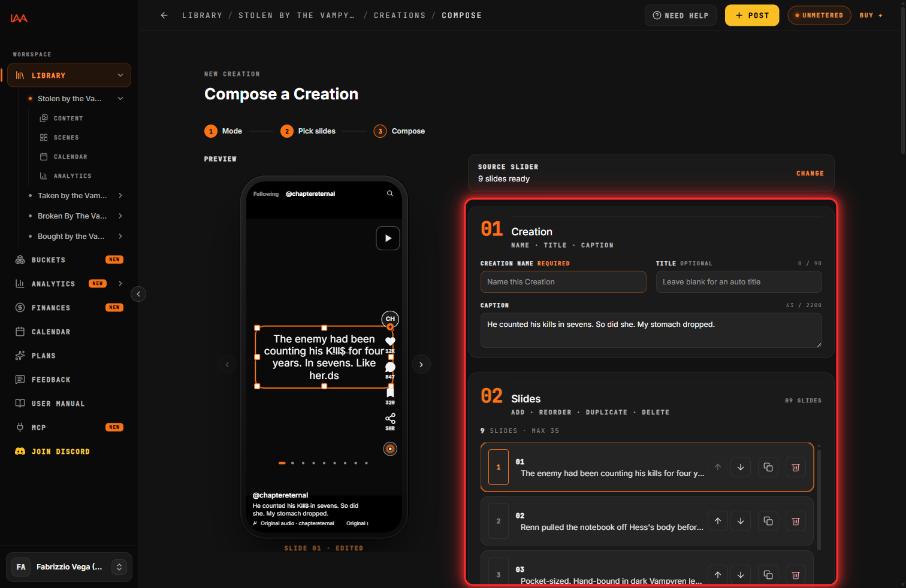Expand Broken By The Va... project
This screenshot has height=588, width=906.
[120, 216]
